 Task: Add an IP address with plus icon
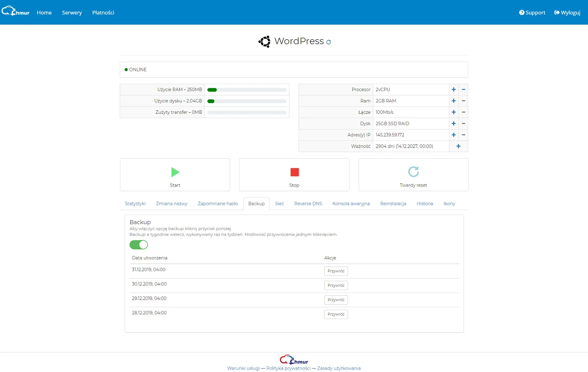click(454, 135)
